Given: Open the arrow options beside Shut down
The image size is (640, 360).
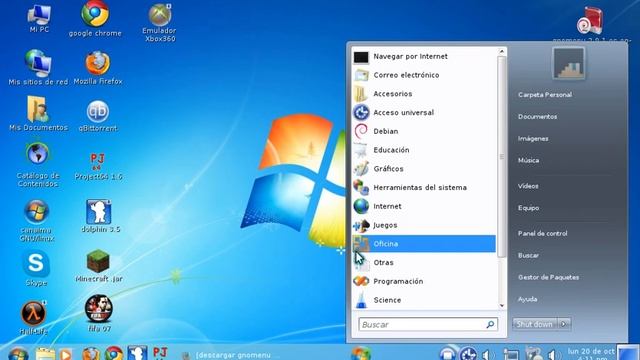Looking at the screenshot, I should tap(563, 324).
